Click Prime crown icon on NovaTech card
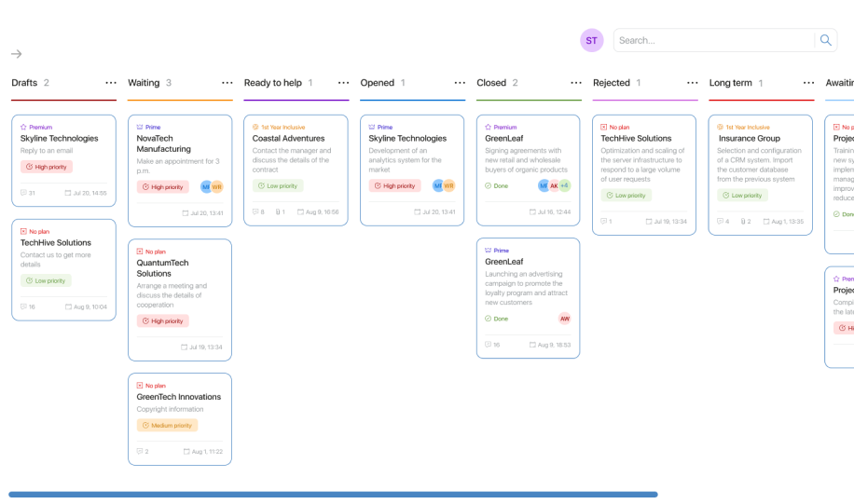The image size is (854, 504). pyautogui.click(x=140, y=127)
